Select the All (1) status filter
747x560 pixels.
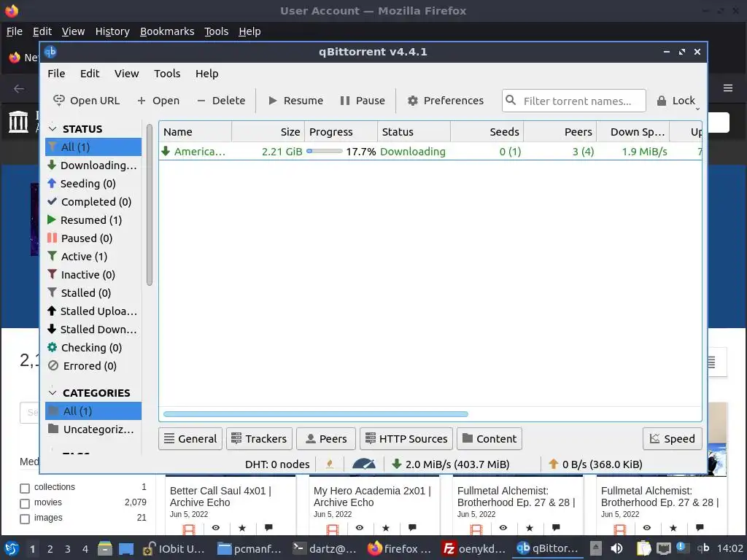click(93, 147)
